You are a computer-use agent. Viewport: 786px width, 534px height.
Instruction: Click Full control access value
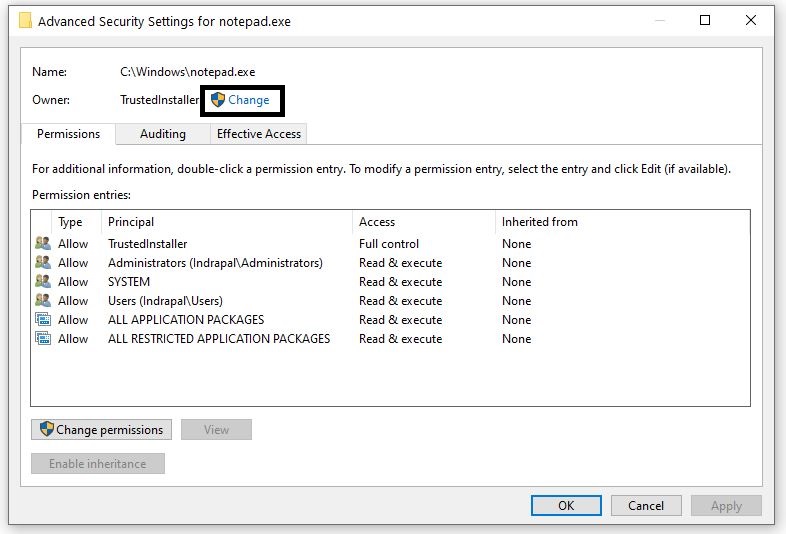[389, 244]
